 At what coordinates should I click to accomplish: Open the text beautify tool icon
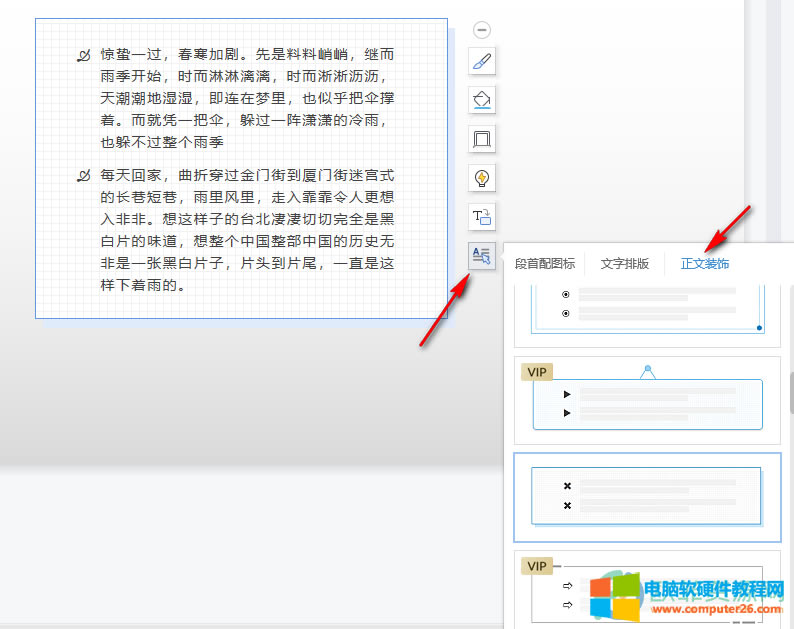(482, 256)
